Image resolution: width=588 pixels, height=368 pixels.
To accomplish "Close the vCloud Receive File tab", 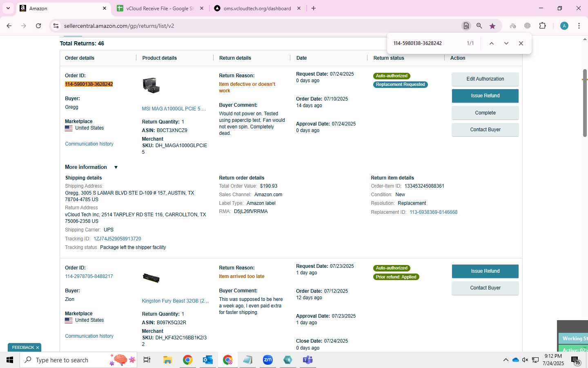I will pyautogui.click(x=201, y=8).
